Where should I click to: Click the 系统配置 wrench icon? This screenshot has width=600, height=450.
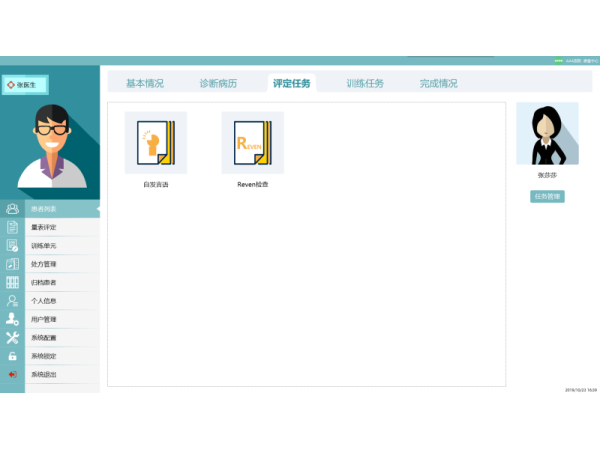pyautogui.click(x=12, y=338)
